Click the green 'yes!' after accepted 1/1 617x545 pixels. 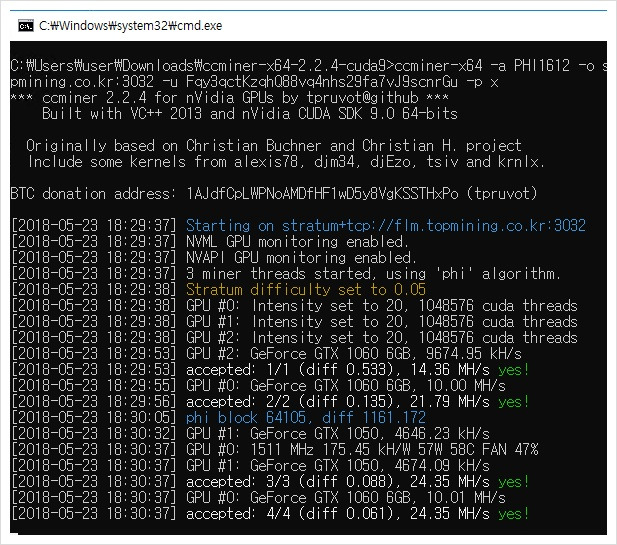click(x=514, y=370)
